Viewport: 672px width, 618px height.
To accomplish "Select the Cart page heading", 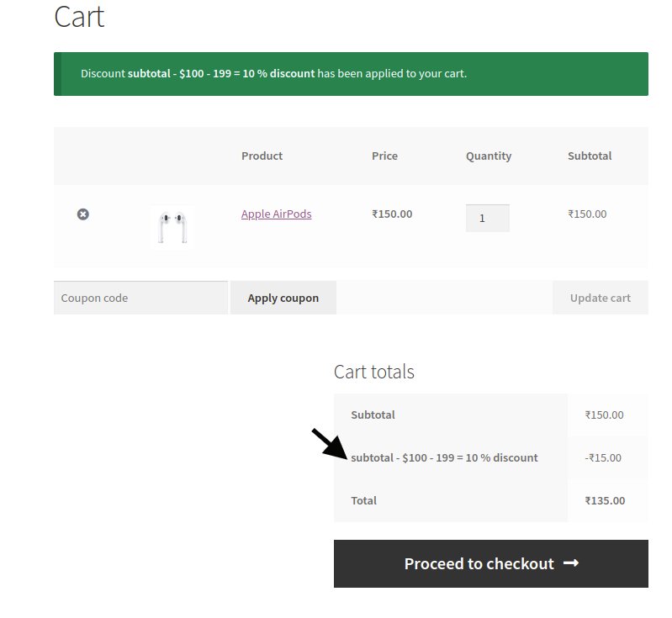I will [x=79, y=17].
